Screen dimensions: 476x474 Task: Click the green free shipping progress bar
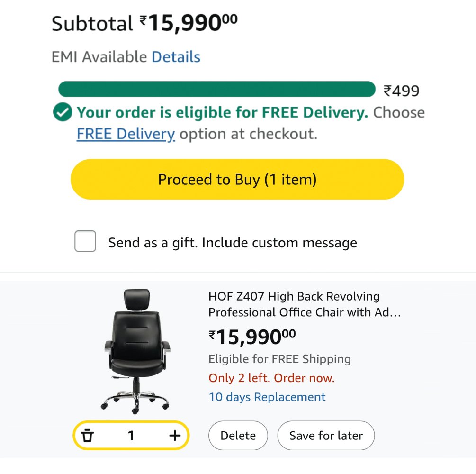tap(218, 89)
